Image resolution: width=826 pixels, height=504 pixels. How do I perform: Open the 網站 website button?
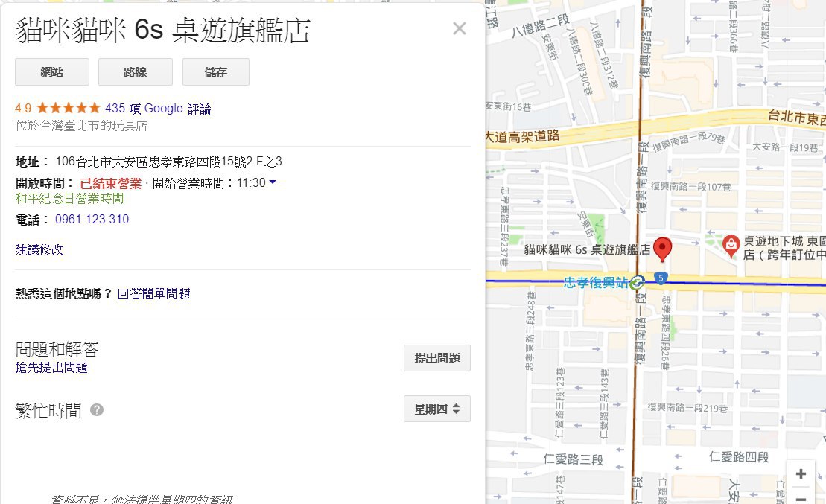point(52,72)
